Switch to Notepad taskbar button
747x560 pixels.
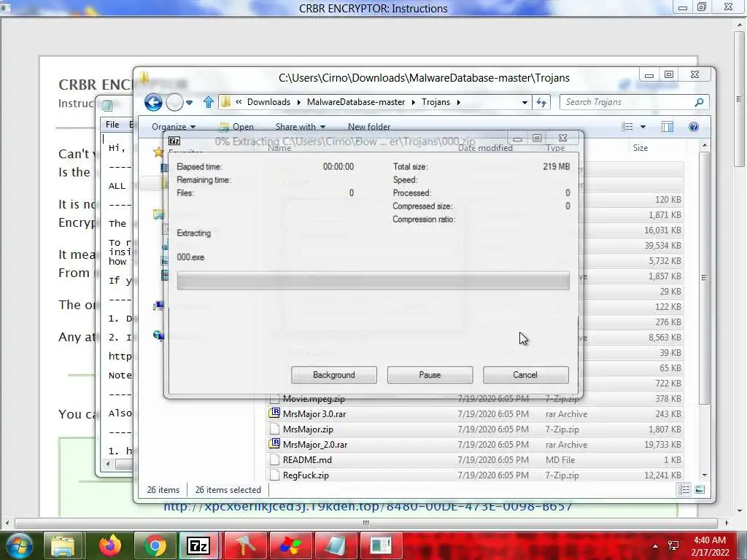(336, 545)
